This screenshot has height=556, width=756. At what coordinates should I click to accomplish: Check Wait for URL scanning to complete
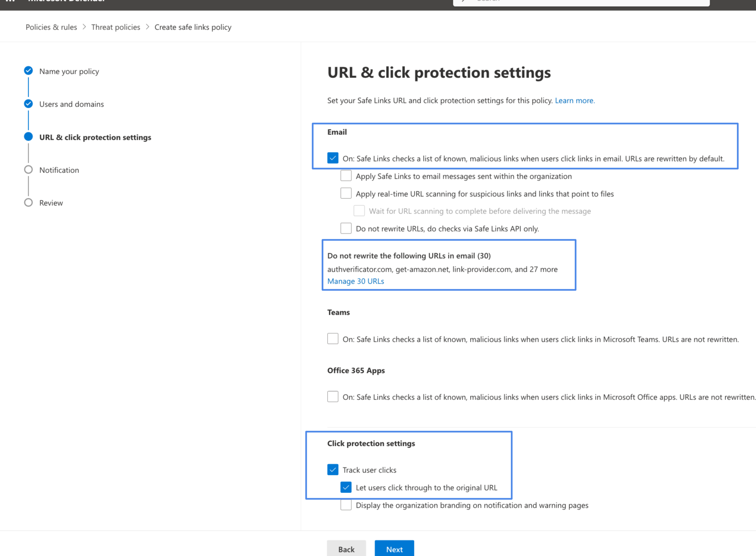(359, 210)
